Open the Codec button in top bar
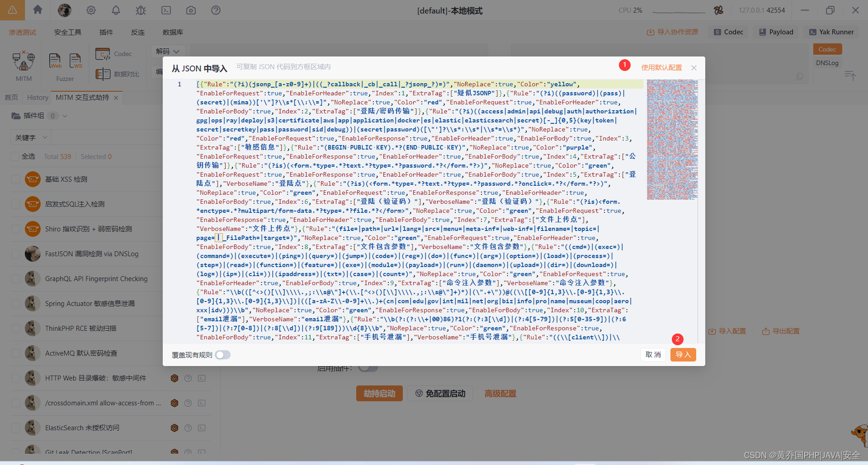 729,32
